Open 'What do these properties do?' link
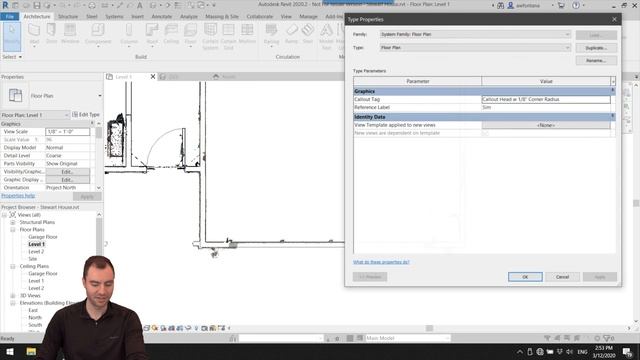640x360 pixels. [381, 262]
